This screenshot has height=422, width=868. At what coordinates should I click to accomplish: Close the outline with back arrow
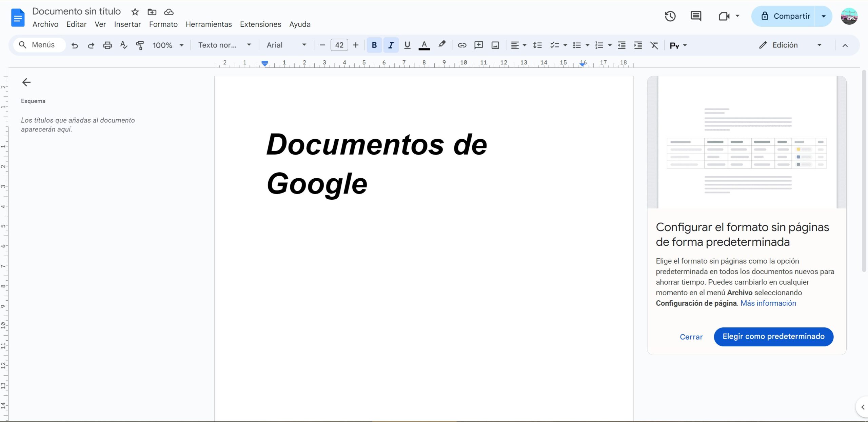click(26, 82)
